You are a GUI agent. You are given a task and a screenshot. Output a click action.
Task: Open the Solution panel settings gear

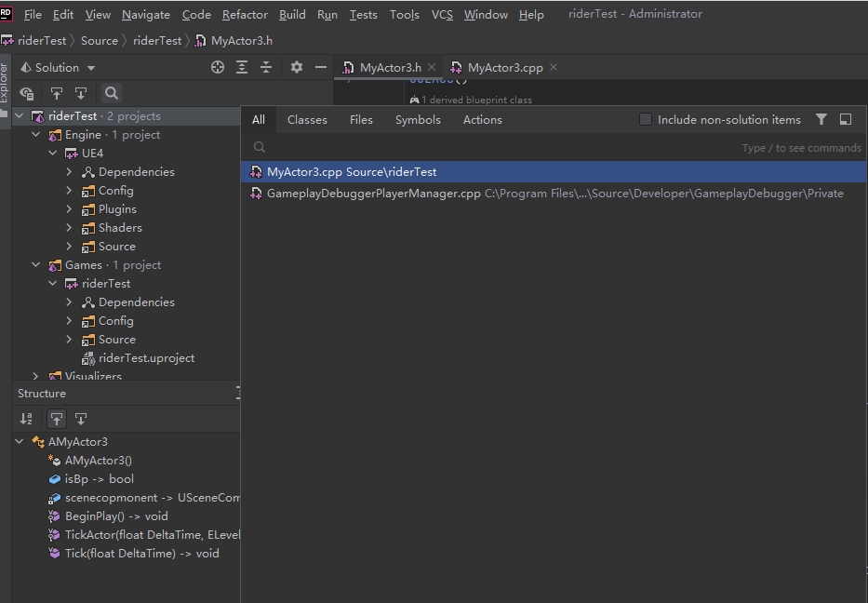pos(297,68)
